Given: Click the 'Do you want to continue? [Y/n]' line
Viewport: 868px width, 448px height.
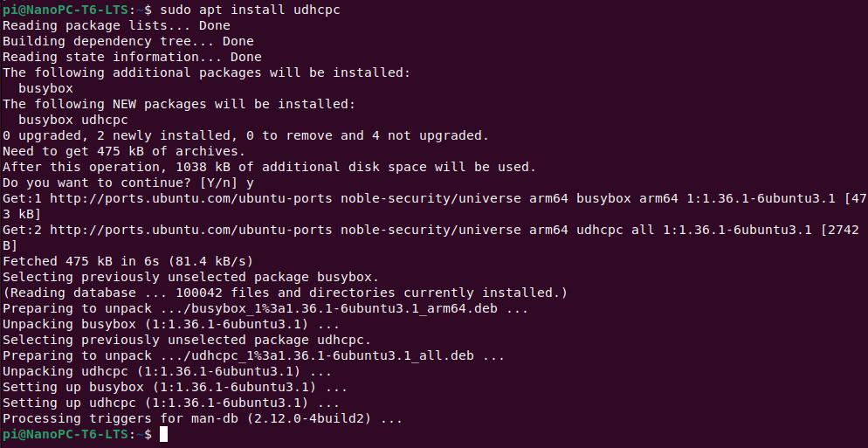Looking at the screenshot, I should tap(128, 183).
